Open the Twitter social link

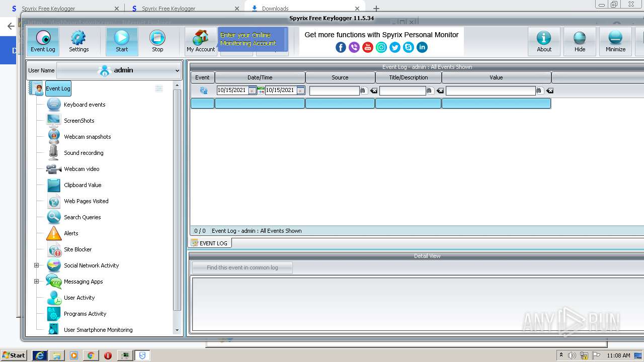tap(395, 47)
